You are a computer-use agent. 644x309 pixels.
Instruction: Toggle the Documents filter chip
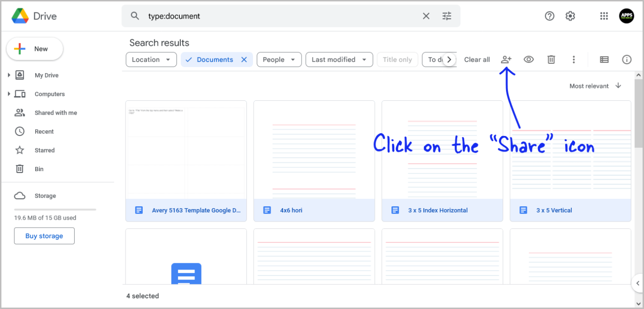tap(215, 59)
